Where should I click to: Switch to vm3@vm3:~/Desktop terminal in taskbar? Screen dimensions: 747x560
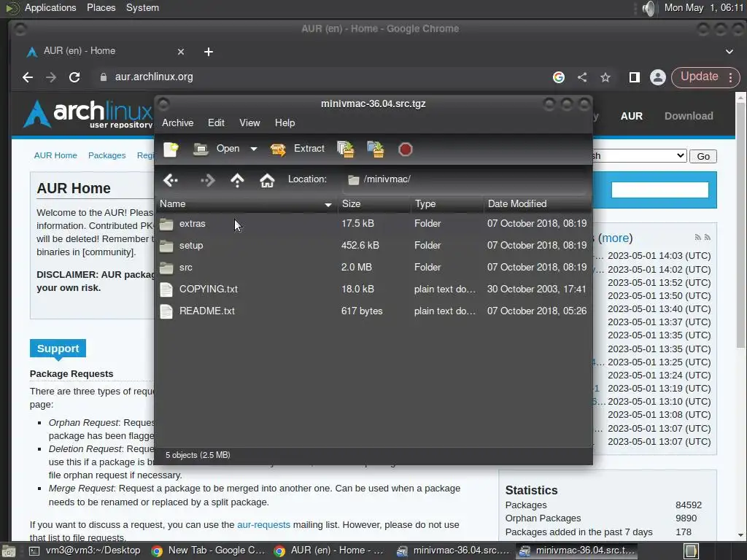[85, 551]
